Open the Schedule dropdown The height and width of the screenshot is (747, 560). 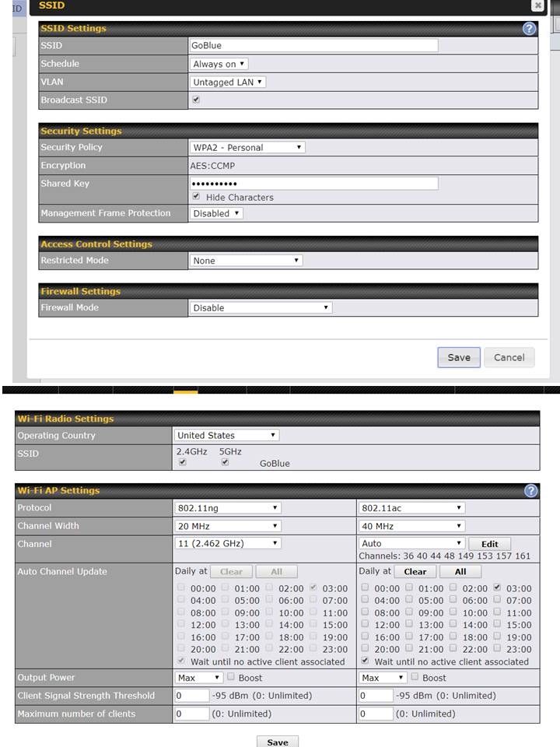[x=219, y=64]
